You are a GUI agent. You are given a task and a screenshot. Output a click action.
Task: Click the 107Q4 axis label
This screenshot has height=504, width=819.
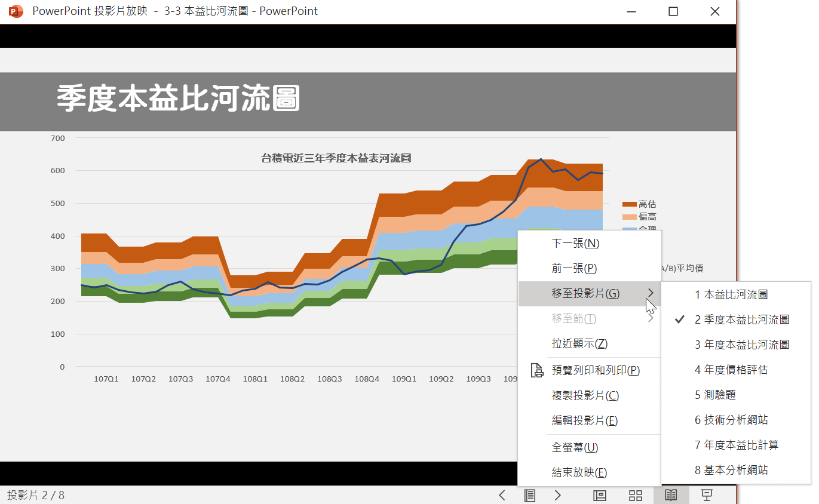coord(218,379)
